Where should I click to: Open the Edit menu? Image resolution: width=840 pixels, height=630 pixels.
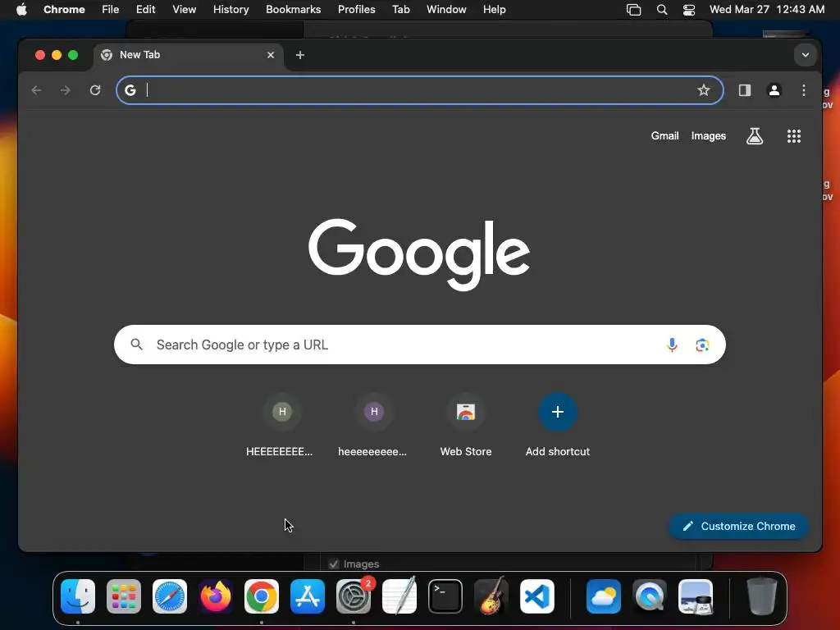(x=145, y=10)
